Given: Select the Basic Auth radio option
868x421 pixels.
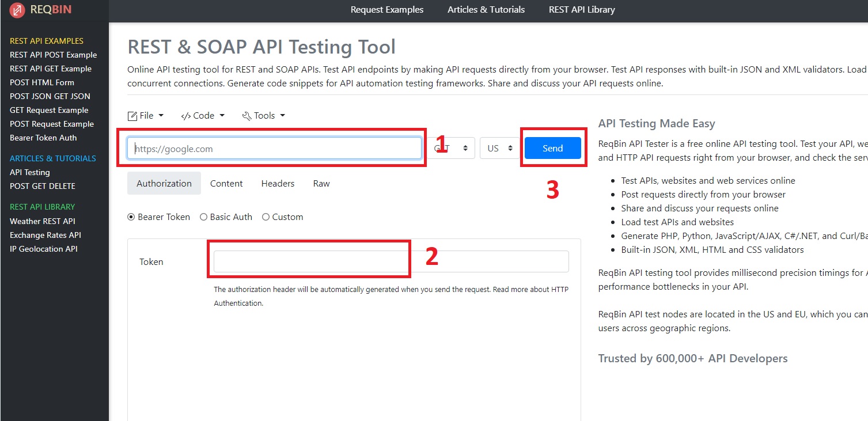Looking at the screenshot, I should coord(203,217).
